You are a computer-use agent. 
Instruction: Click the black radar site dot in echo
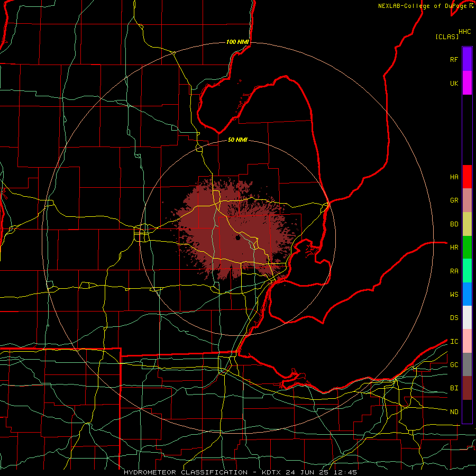[x=238, y=237]
